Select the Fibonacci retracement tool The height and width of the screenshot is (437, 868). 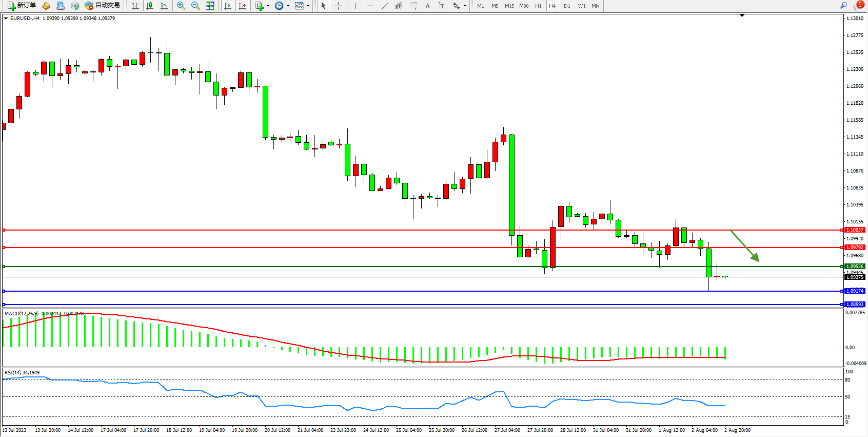point(413,6)
